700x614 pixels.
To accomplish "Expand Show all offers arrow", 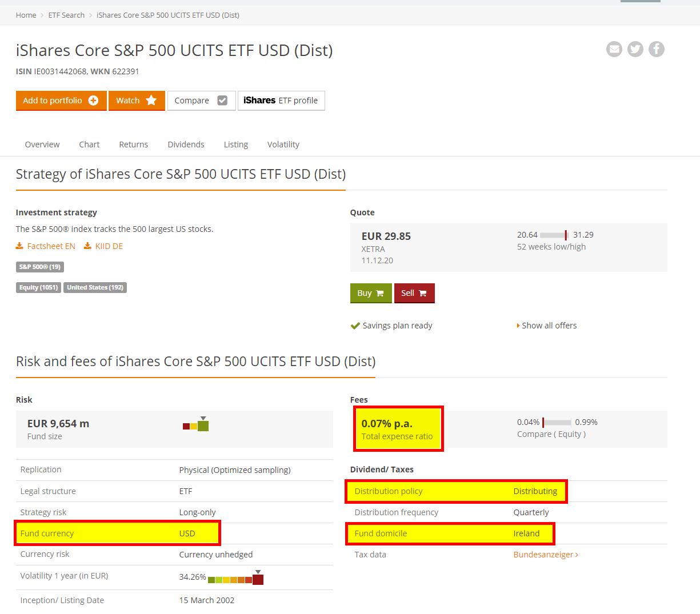I will click(518, 326).
